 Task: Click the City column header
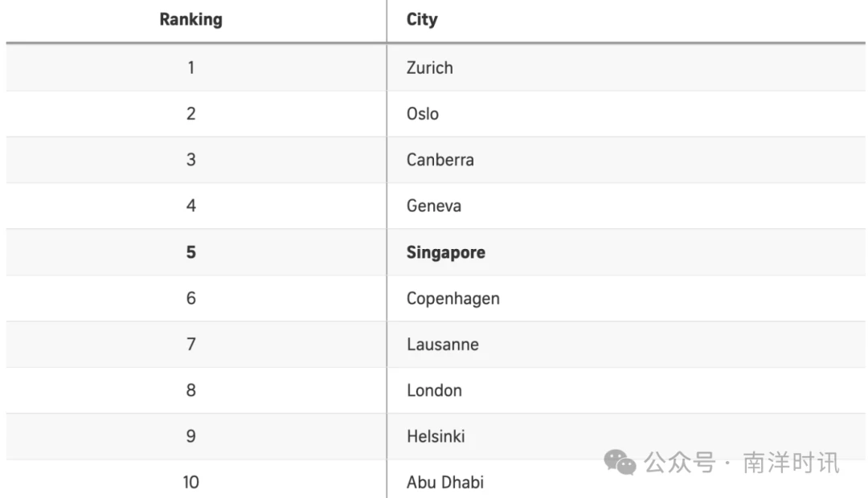point(422,19)
